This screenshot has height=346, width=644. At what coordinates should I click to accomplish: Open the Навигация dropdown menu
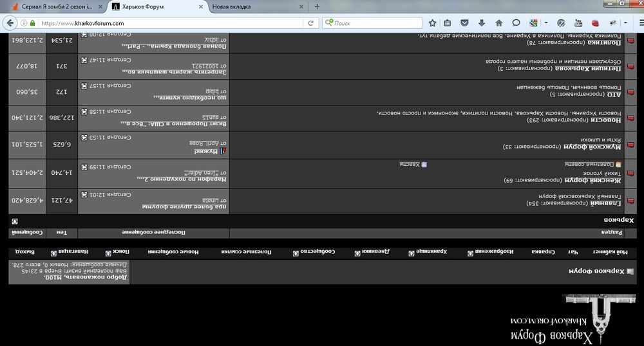tap(53, 253)
